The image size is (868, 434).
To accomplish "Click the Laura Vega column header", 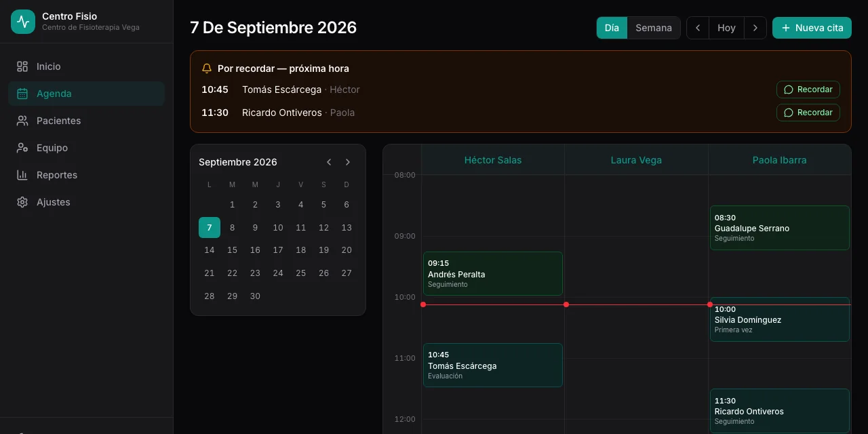I will (636, 160).
